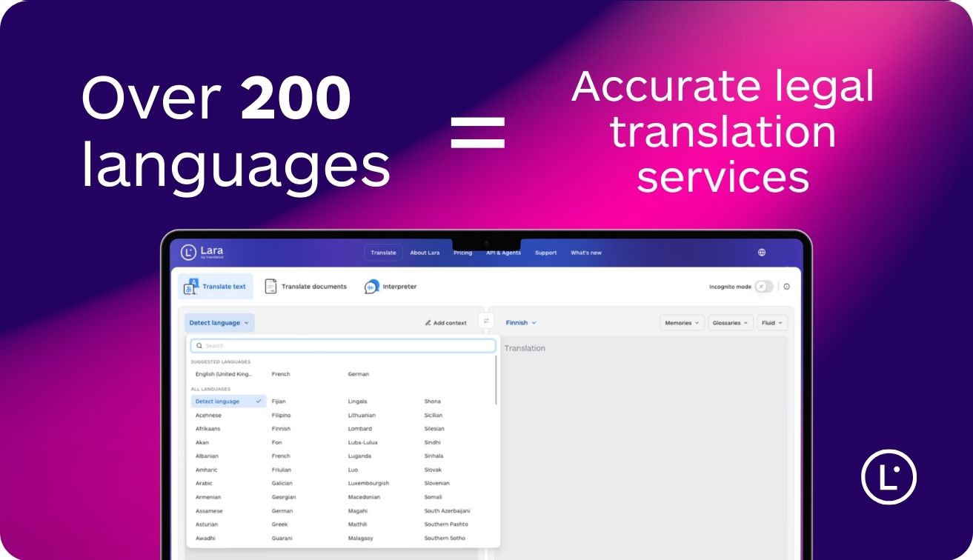Select the Translate text tool icon

click(192, 285)
